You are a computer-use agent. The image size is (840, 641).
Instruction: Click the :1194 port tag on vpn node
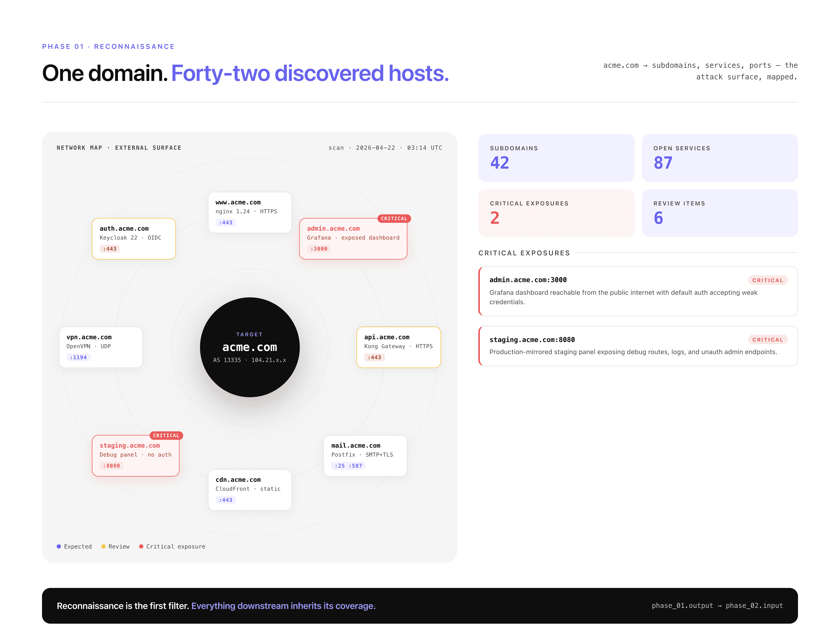click(x=78, y=357)
